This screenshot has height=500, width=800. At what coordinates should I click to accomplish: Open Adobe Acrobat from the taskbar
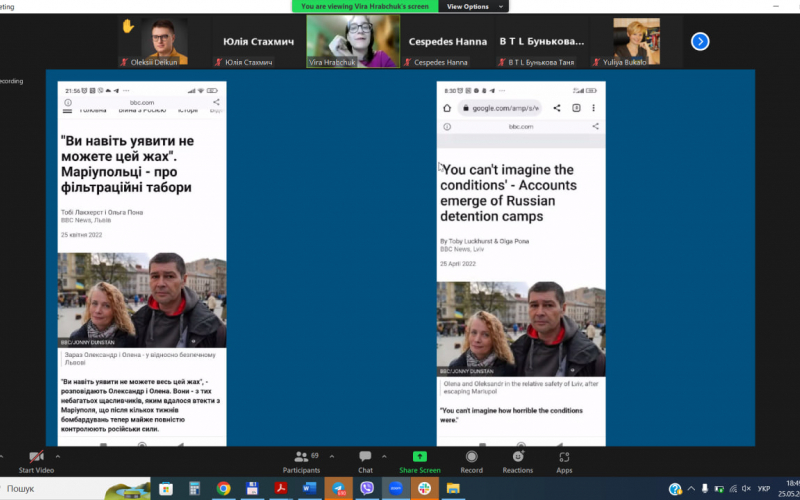[281, 489]
